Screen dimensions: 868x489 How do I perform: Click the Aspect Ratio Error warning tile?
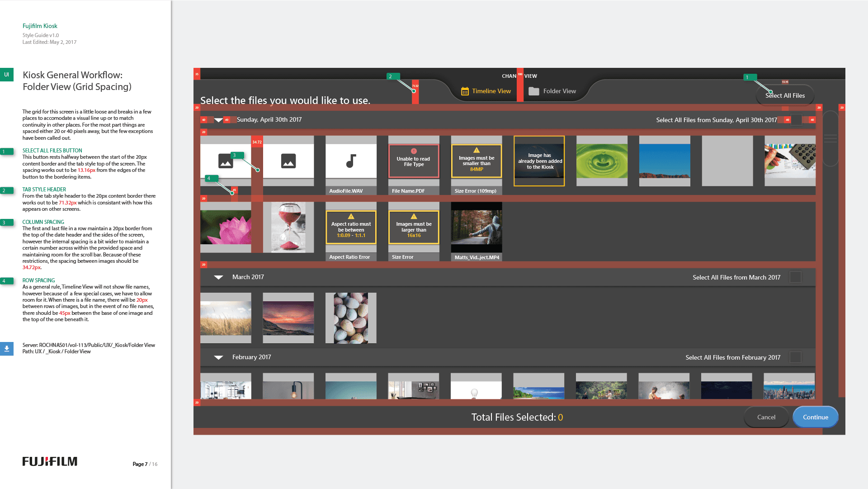click(x=351, y=228)
